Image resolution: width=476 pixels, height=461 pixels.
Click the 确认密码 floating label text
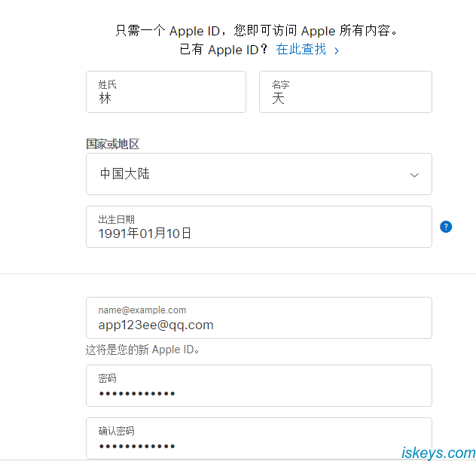point(116,431)
